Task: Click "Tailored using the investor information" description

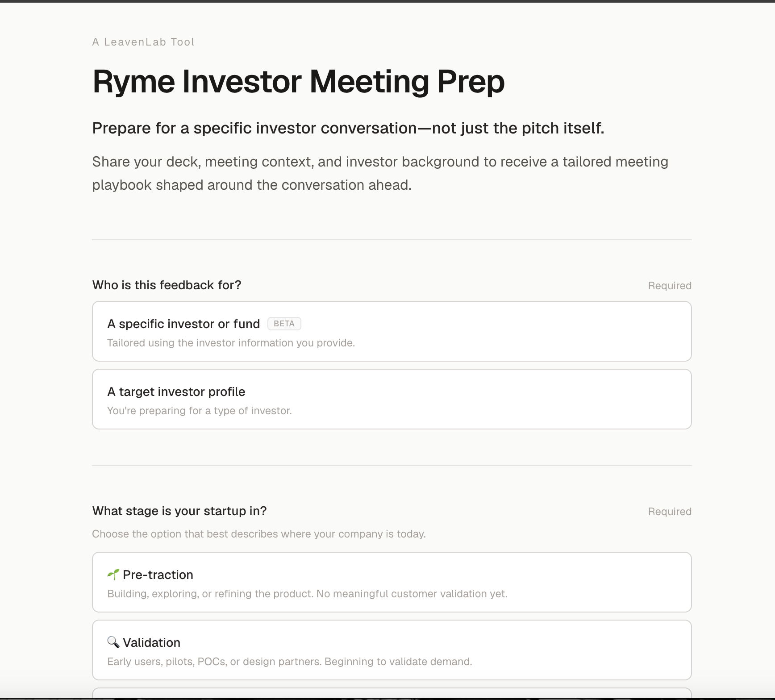Action: click(x=231, y=343)
